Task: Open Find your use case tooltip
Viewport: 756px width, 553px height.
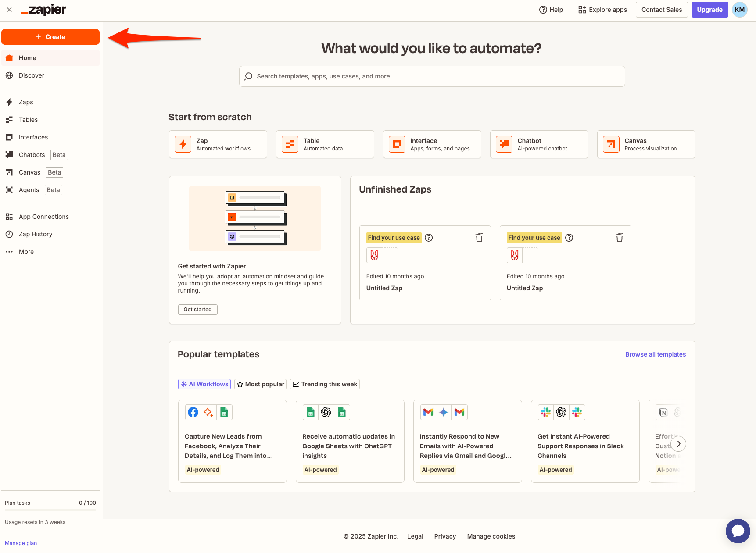Action: pos(429,237)
